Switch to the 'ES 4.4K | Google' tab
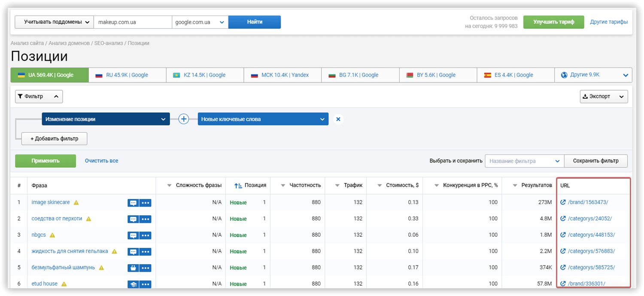Screen dimensions: 644x296 pyautogui.click(x=516, y=75)
